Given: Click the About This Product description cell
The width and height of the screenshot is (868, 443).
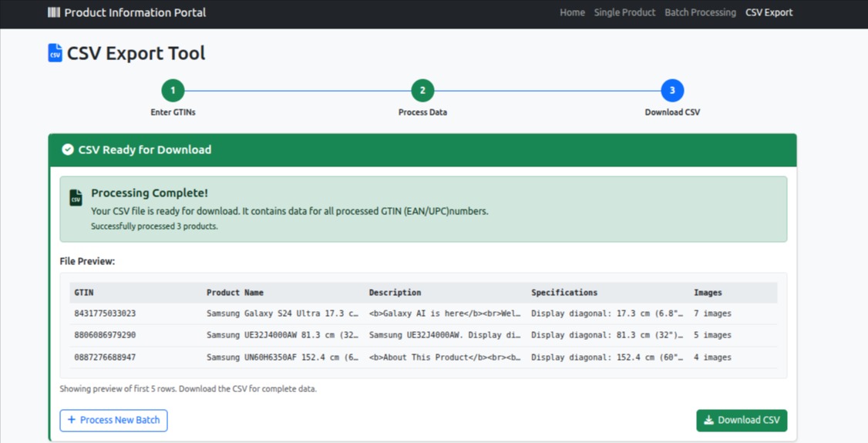Looking at the screenshot, I should coord(445,357).
